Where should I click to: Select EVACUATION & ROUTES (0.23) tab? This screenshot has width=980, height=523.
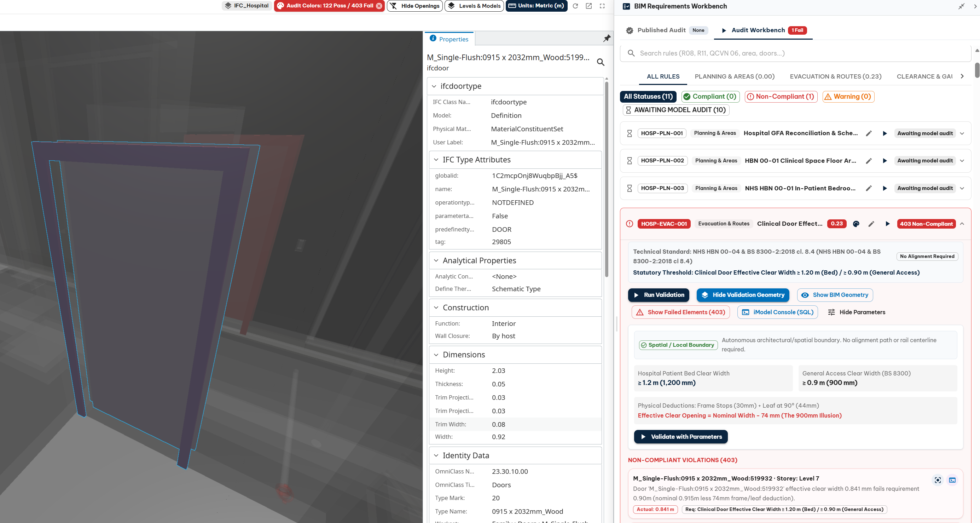835,76
